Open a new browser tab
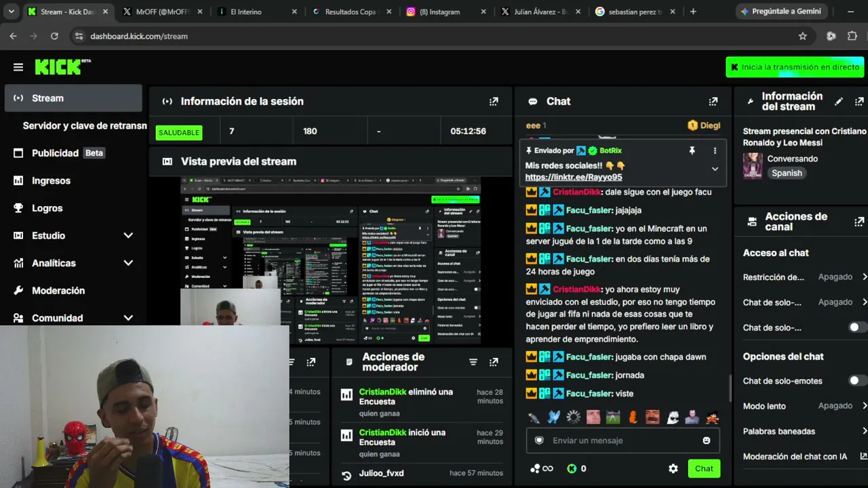 point(693,12)
